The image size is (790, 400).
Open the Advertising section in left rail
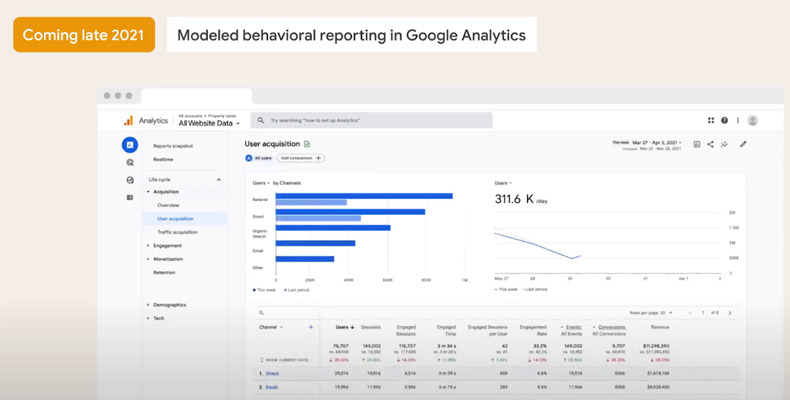point(130,180)
